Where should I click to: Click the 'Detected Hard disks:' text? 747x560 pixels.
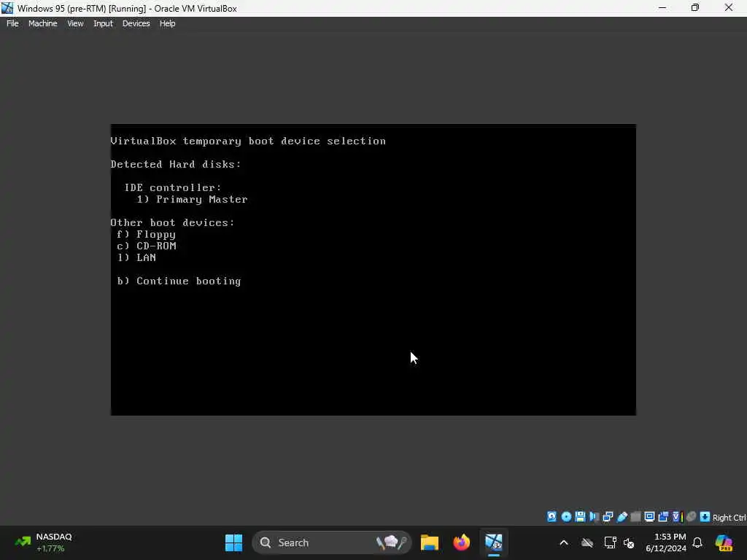tap(176, 164)
